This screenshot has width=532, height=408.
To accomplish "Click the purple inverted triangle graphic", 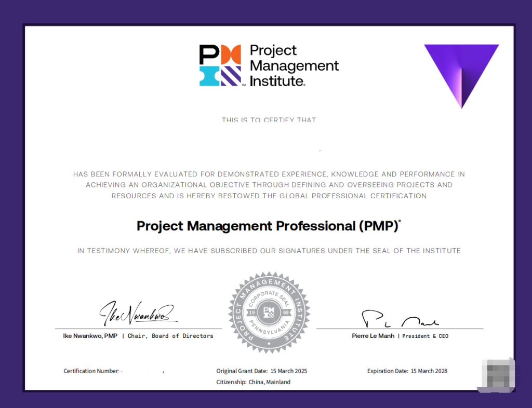I will coord(461,76).
